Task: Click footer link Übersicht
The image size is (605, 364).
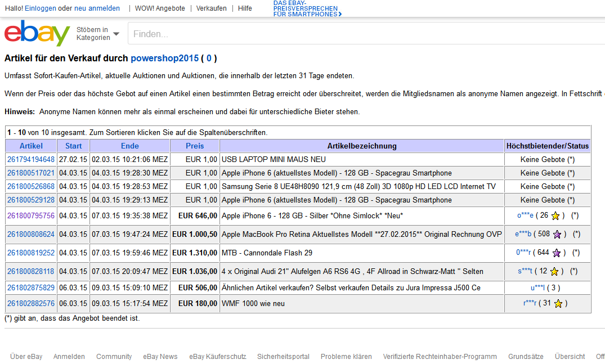Action: pyautogui.click(x=570, y=357)
